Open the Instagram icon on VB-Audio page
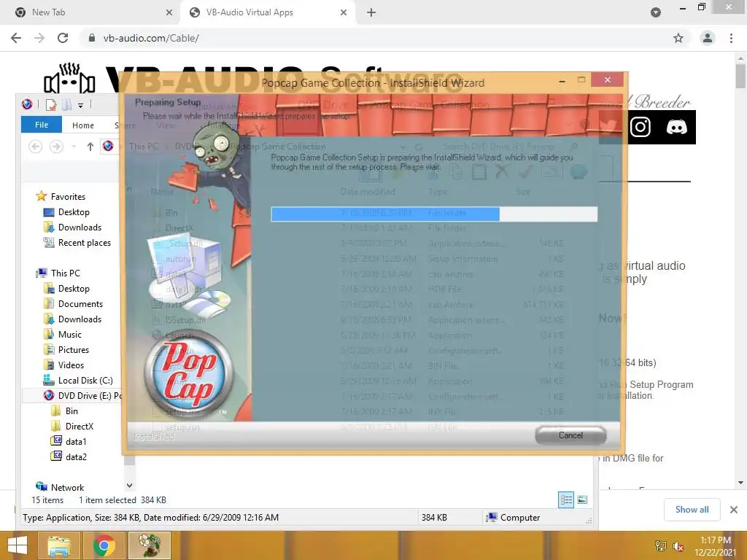Screen dimensions: 747x560 click(x=640, y=127)
